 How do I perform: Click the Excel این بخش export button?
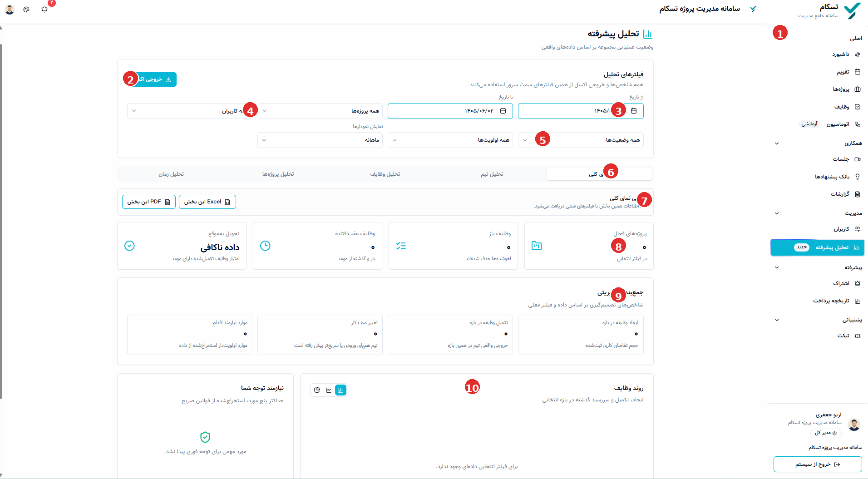pos(207,202)
